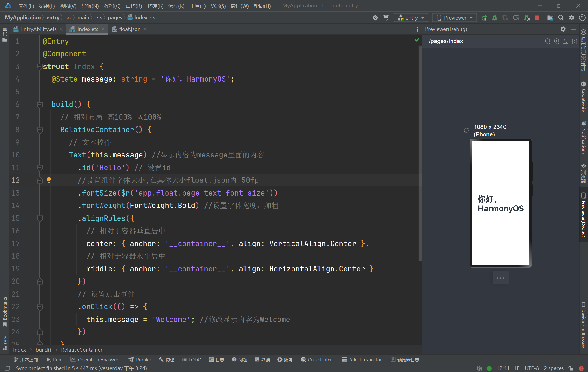Click the green Run entry icon
Viewport: 588px width, 372px height.
tap(484, 18)
